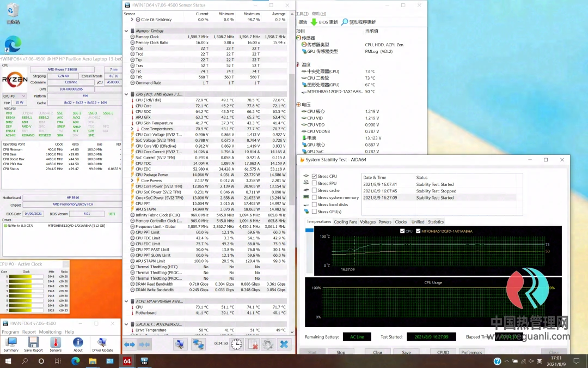
Task: Open Preferences in stability test
Action: (471, 352)
